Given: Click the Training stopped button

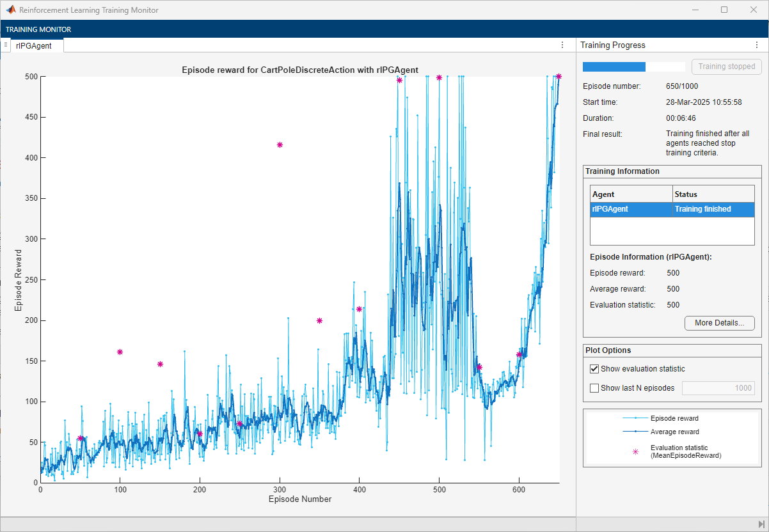Looking at the screenshot, I should pyautogui.click(x=727, y=66).
